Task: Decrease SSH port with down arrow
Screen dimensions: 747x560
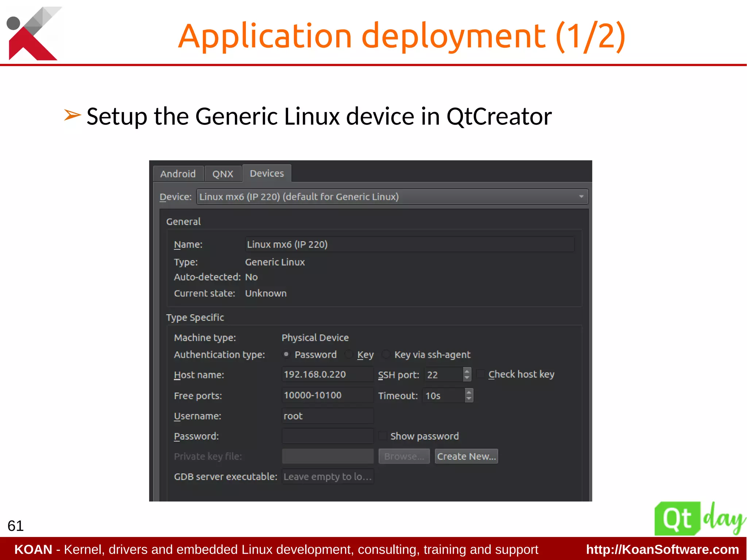Action: pyautogui.click(x=467, y=378)
